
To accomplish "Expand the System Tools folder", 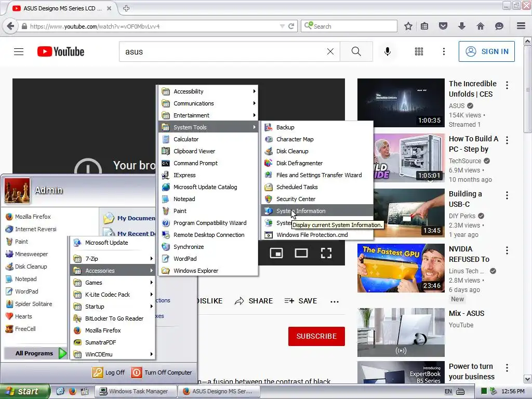I will click(x=208, y=127).
